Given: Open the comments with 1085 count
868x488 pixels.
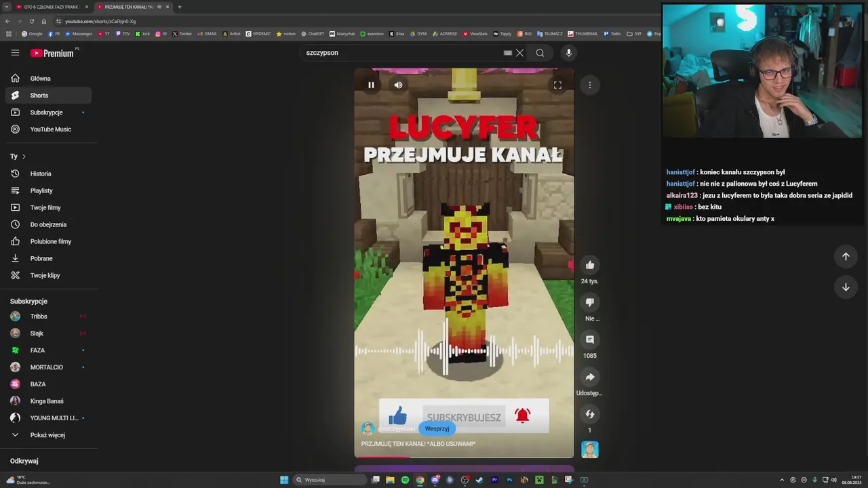Looking at the screenshot, I should pyautogui.click(x=590, y=340).
